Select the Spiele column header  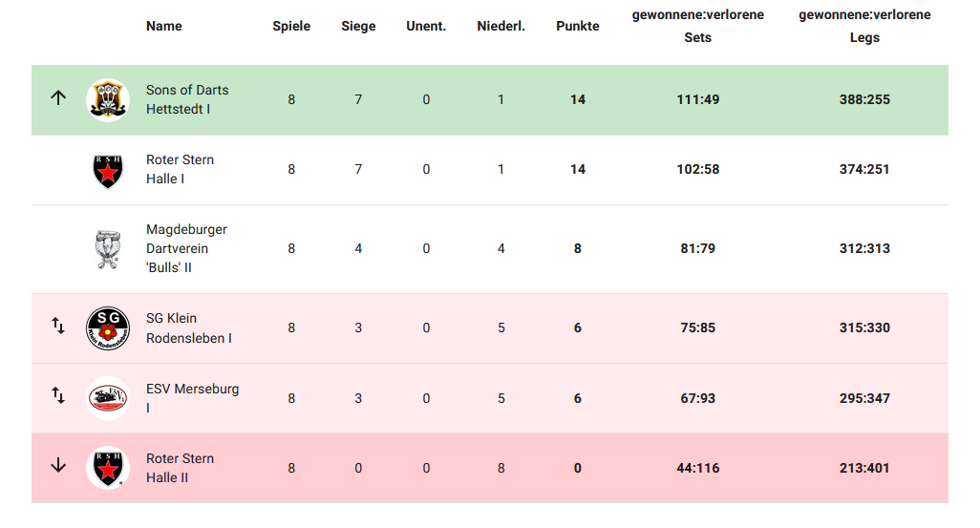pos(291,26)
